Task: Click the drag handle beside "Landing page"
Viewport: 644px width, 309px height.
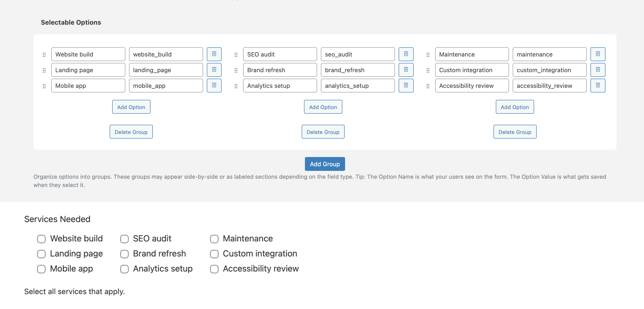Action: point(44,70)
